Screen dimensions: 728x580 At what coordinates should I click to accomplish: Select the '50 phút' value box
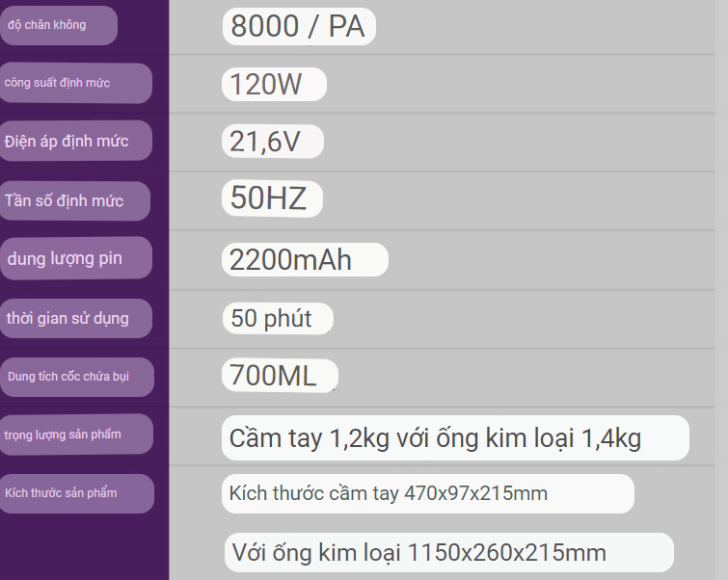(x=278, y=318)
